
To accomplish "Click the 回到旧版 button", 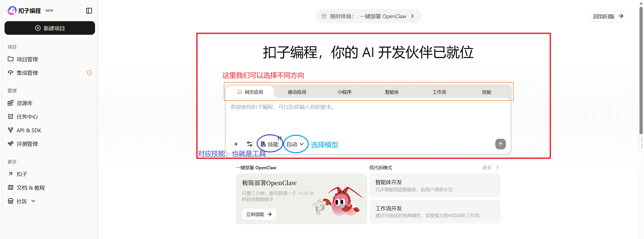I will coord(608,16).
